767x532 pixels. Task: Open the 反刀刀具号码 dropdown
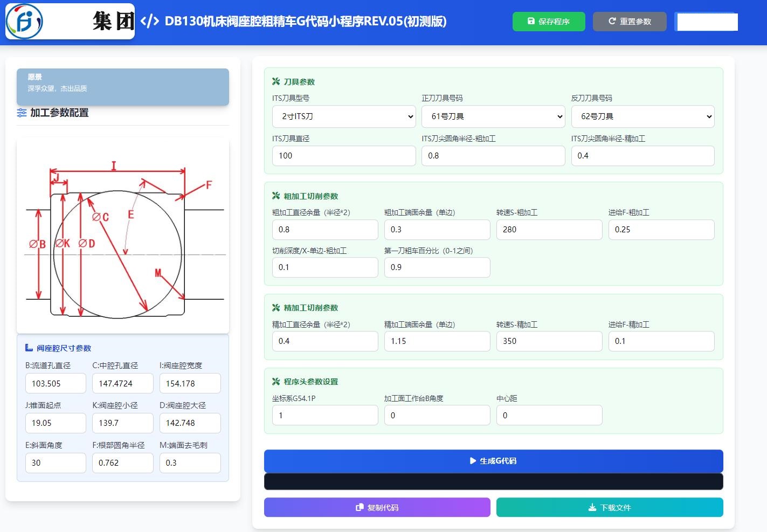pyautogui.click(x=643, y=116)
